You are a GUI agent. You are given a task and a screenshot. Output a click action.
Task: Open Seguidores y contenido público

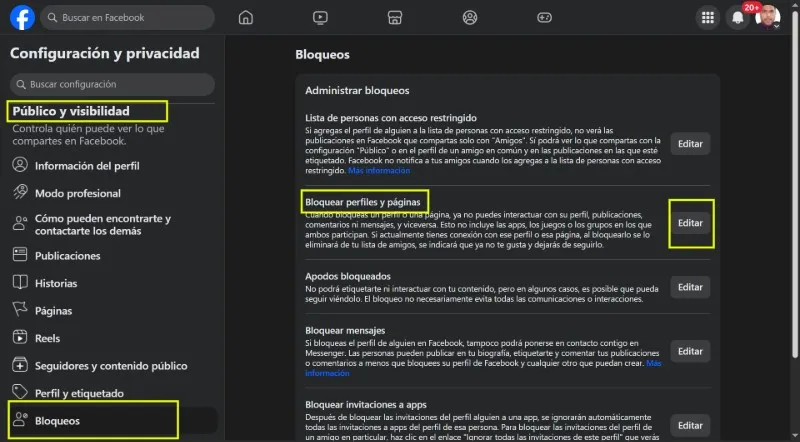(112, 366)
